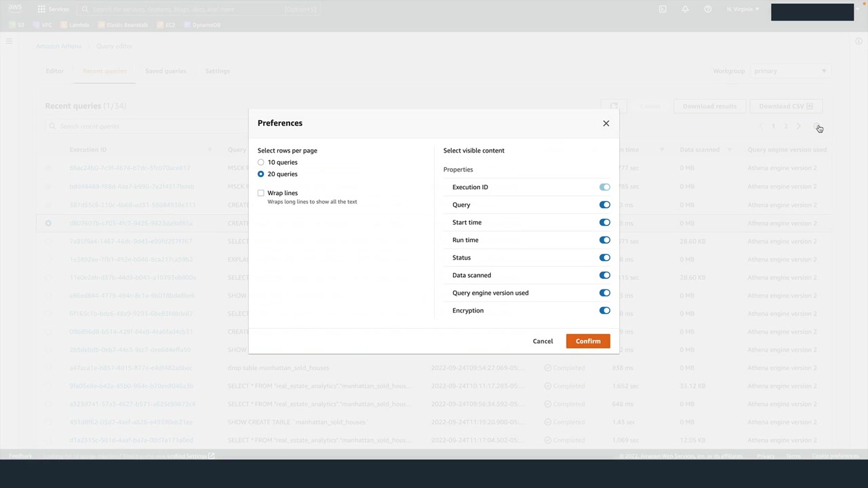This screenshot has height=488, width=868.
Task: Click the Download results button
Action: [x=709, y=106]
